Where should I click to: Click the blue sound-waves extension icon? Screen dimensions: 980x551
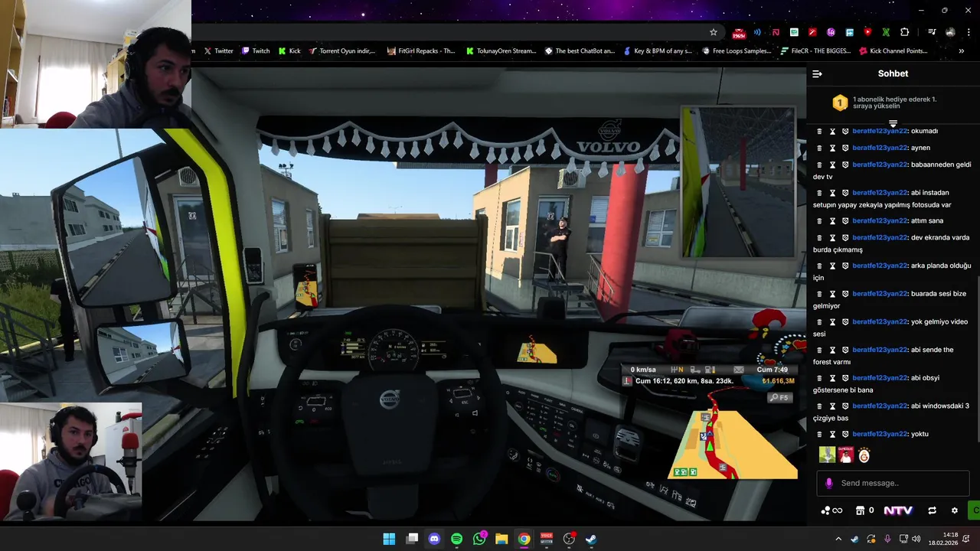click(x=757, y=32)
